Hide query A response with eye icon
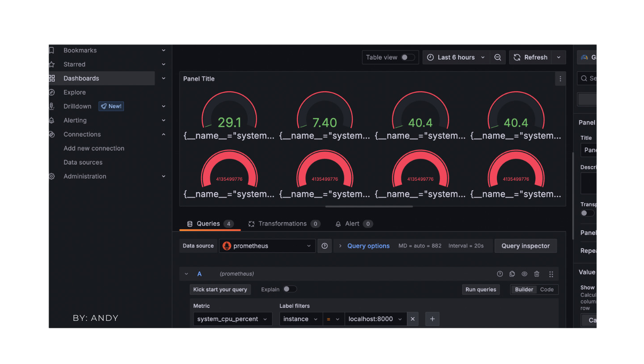The width and height of the screenshot is (644, 364). (524, 274)
